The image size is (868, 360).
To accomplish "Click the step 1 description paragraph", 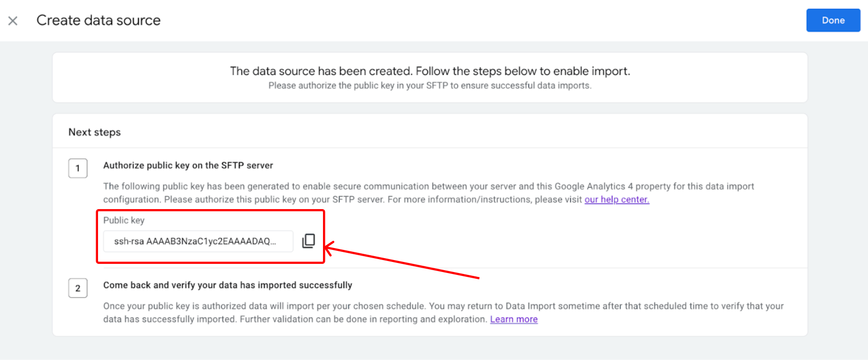I will (x=428, y=193).
